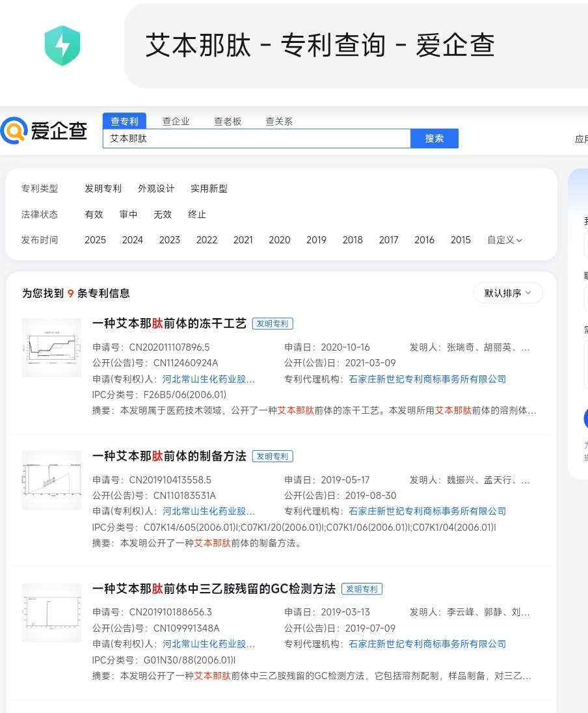Click the result count 为您找到 9 条专利信息
The height and width of the screenshot is (713, 588).
pos(76,293)
